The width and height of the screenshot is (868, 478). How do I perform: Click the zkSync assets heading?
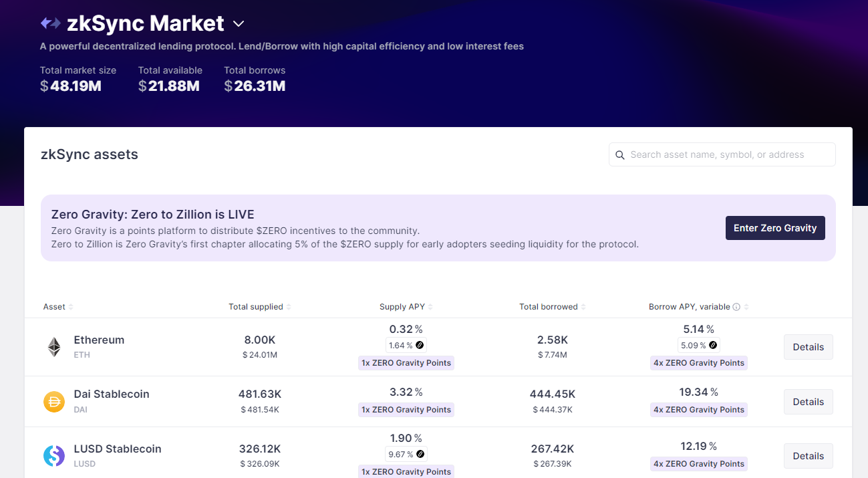[x=90, y=154]
